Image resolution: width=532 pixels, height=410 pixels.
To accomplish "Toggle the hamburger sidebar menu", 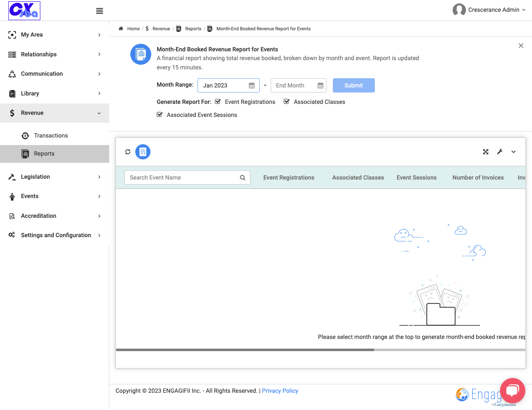I will [x=100, y=11].
